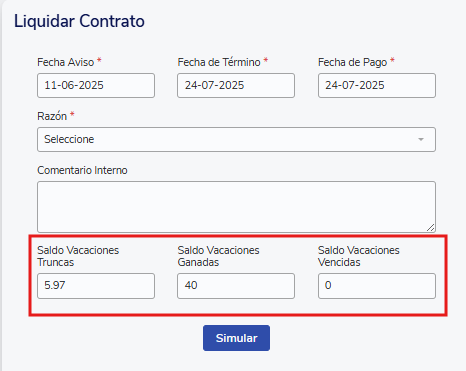Click the Comentario Interno label
Viewport: 466px width, 371px height.
click(x=82, y=170)
